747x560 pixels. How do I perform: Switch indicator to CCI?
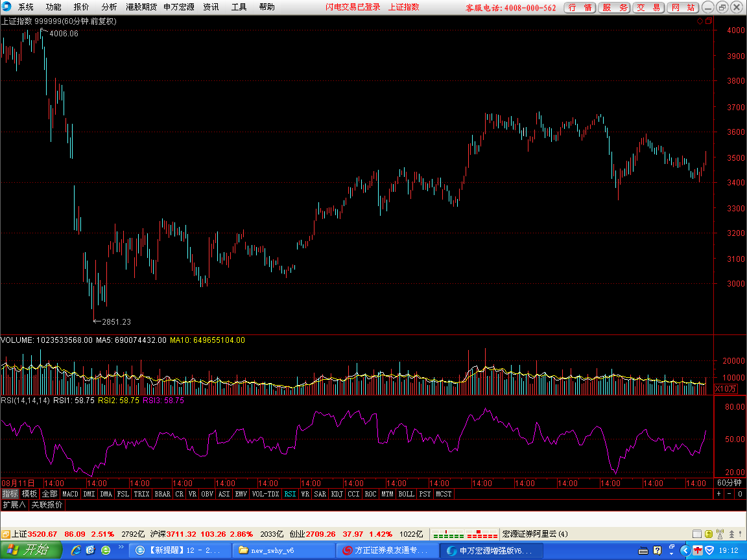[353, 494]
